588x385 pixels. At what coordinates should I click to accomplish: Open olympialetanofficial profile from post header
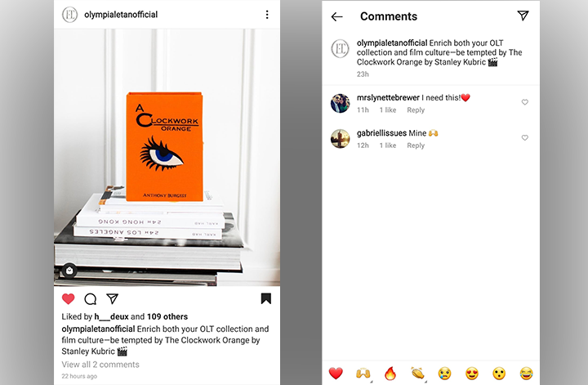click(121, 15)
